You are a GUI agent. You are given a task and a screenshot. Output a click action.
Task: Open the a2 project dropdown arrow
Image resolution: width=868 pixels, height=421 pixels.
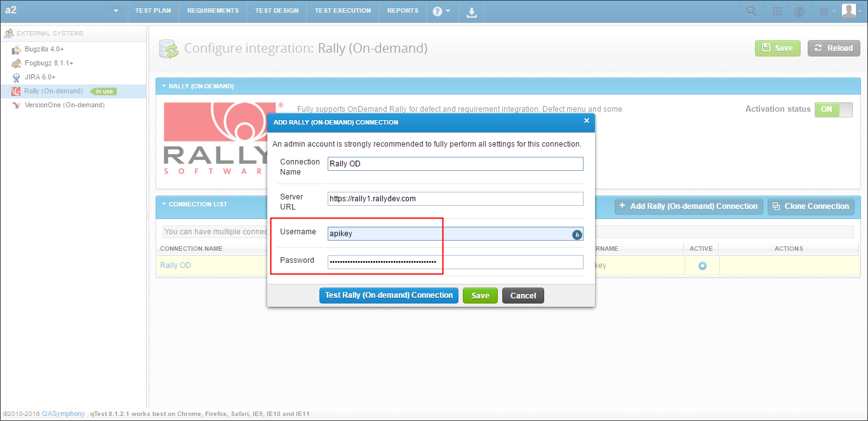tap(116, 11)
